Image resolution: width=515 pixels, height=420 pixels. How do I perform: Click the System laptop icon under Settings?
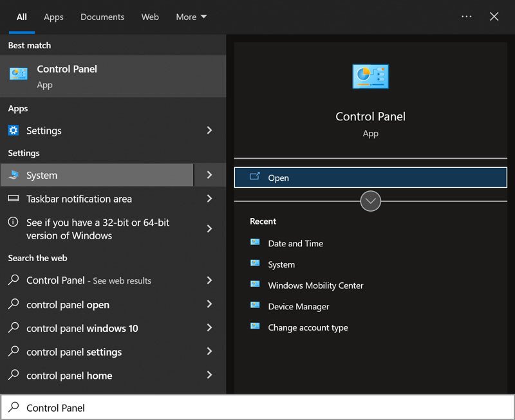tap(14, 175)
